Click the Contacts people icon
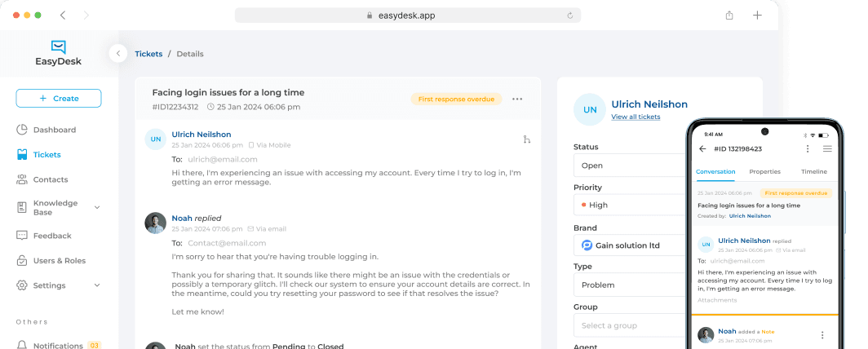This screenshot has width=868, height=349. click(x=21, y=179)
